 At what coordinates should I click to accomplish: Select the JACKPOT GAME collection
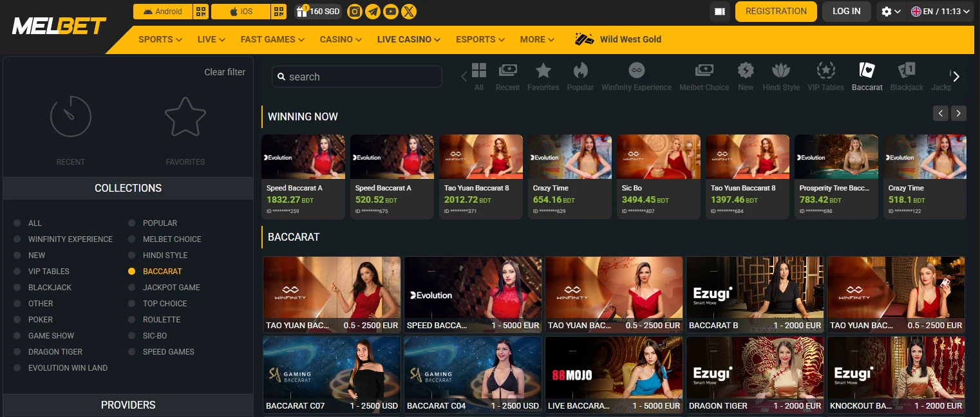pyautogui.click(x=164, y=288)
